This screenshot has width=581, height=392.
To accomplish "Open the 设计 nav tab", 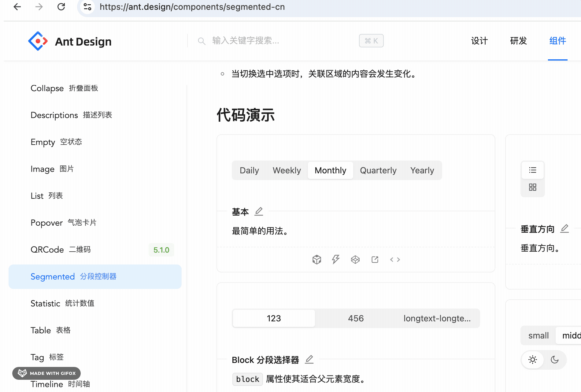I will tap(479, 41).
